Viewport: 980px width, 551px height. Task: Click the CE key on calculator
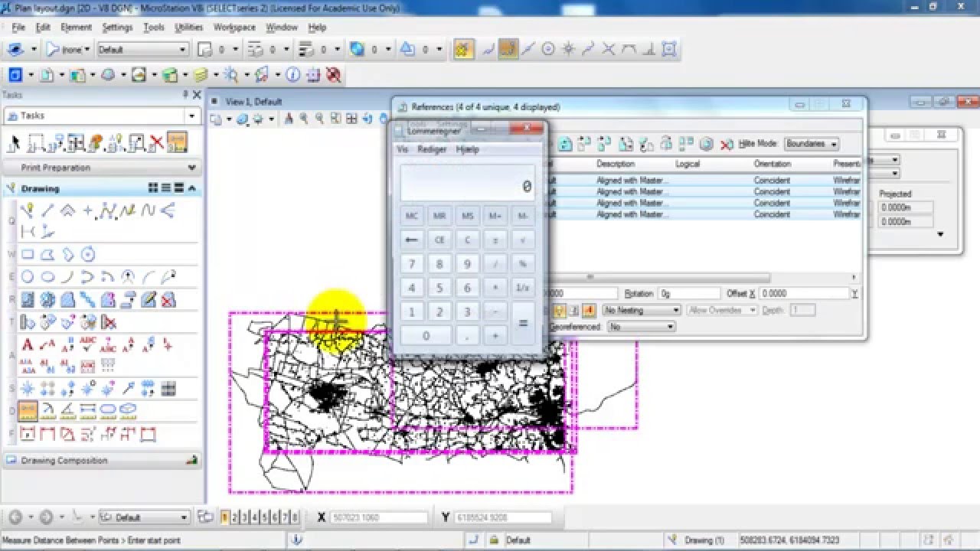coord(439,240)
